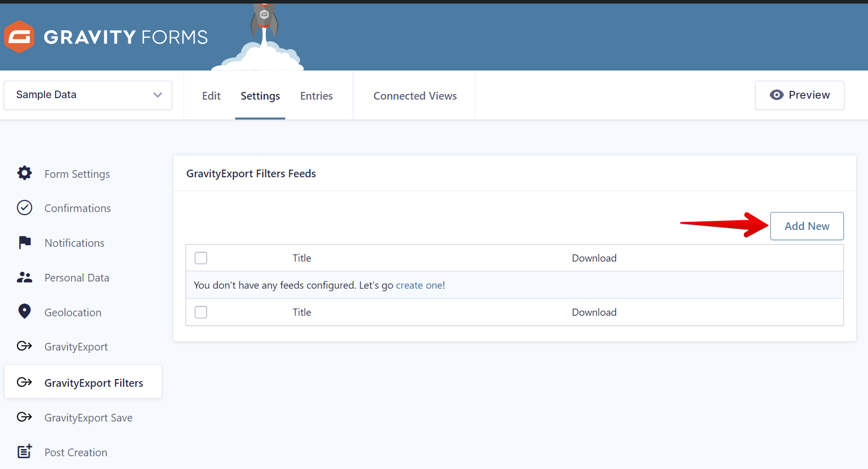Click the GRAVITY FORMS wordmark text

point(126,37)
